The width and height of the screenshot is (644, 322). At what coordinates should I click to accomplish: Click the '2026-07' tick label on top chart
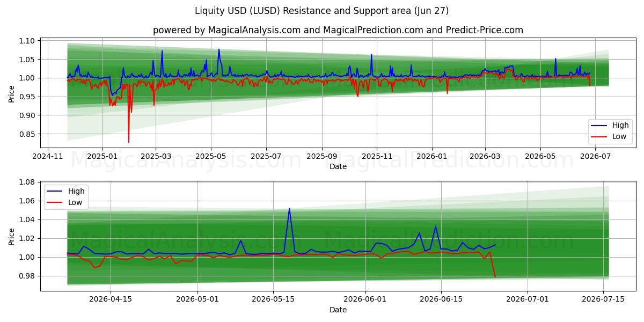click(595, 156)
